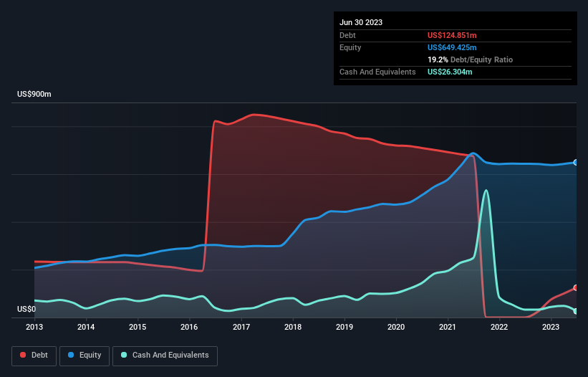Toggle the Equity series legend button
The image size is (588, 377).
[x=85, y=355]
